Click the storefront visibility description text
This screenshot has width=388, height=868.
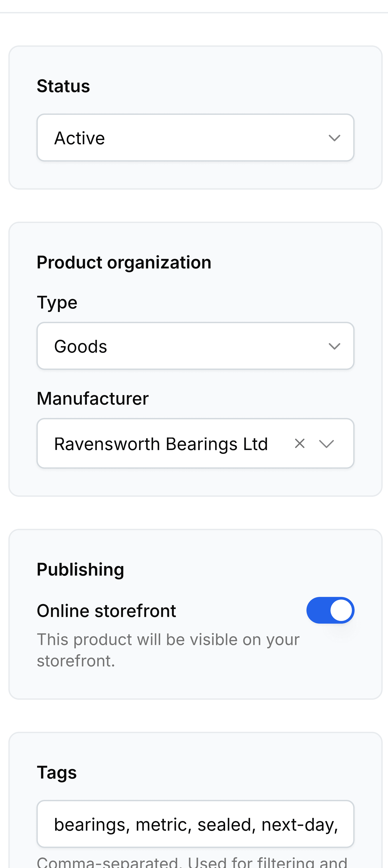pos(168,650)
